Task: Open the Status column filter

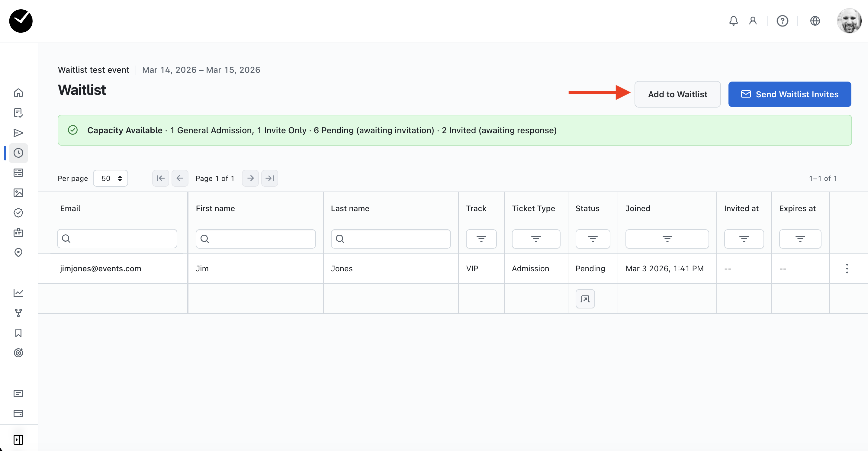Action: point(593,239)
